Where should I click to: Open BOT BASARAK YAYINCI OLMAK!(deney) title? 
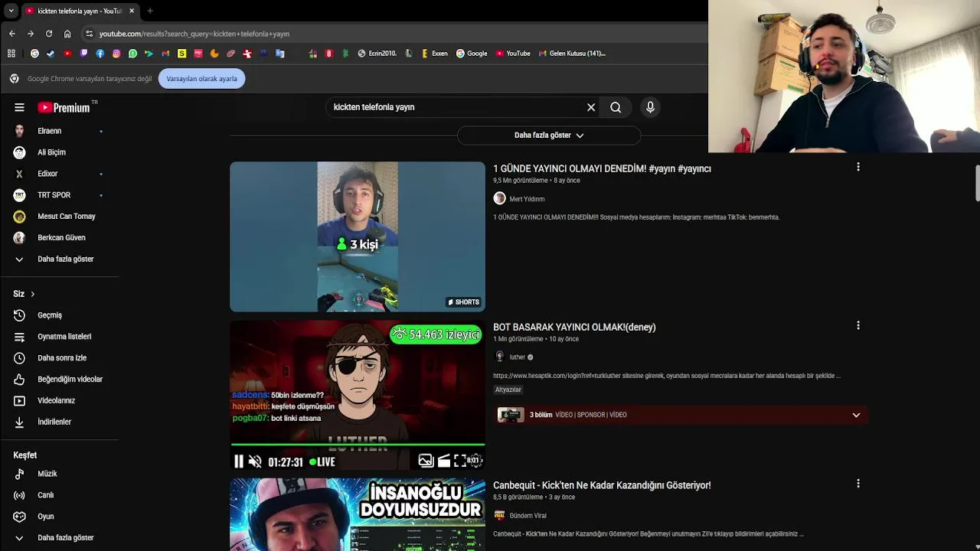574,328
